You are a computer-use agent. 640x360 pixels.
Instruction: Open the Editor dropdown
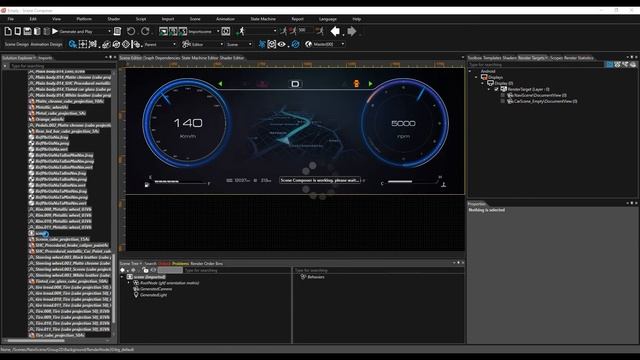click(x=222, y=44)
